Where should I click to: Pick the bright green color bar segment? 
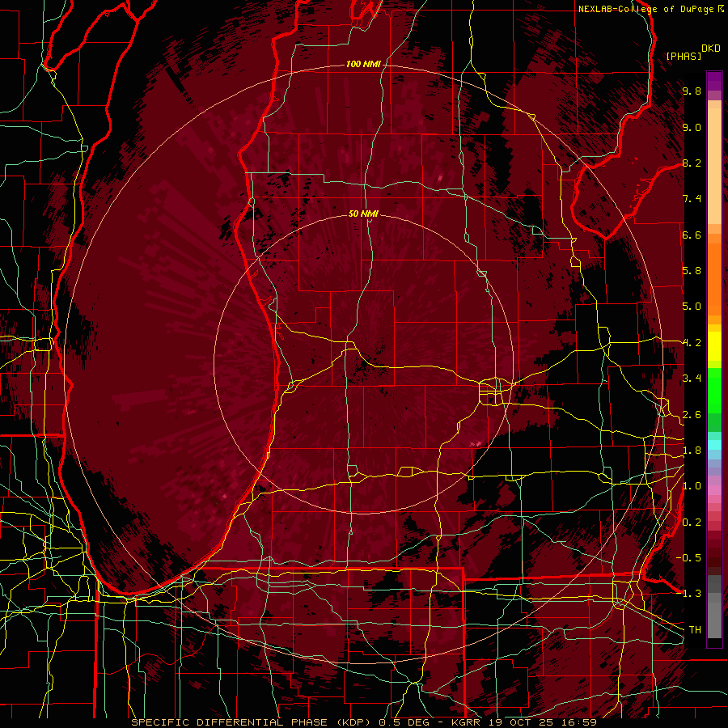[714, 392]
